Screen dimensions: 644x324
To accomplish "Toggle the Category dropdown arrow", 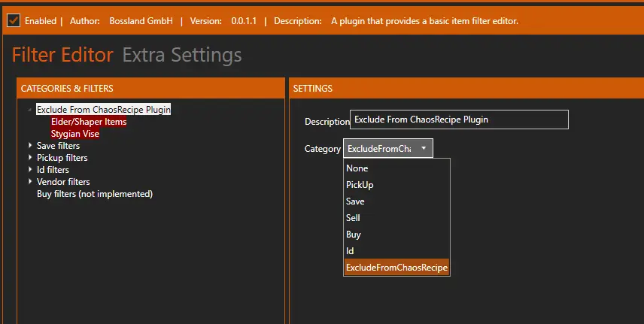I will click(424, 148).
